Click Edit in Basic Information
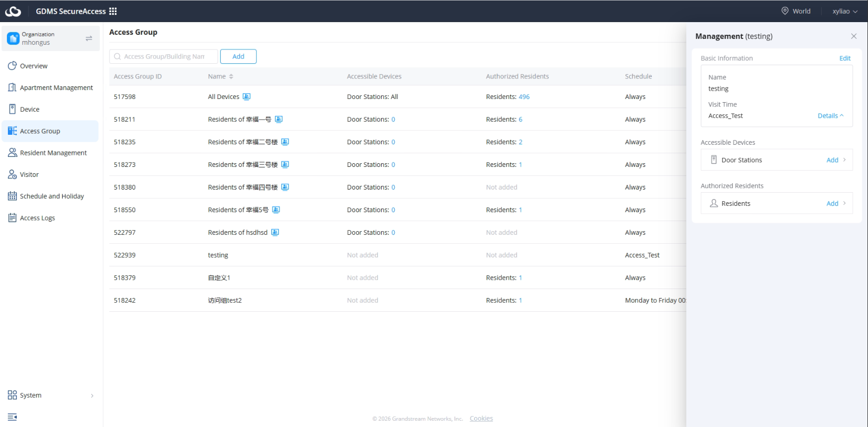868x427 pixels. click(845, 58)
